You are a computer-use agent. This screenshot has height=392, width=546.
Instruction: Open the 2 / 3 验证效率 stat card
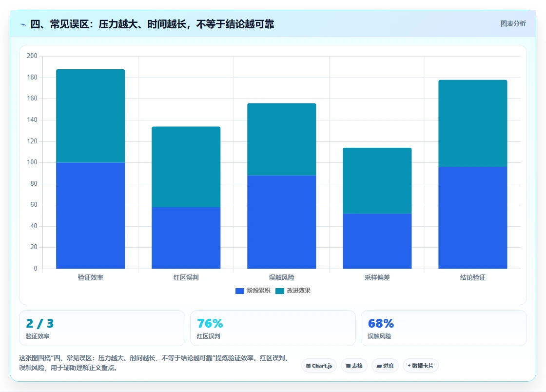click(102, 328)
